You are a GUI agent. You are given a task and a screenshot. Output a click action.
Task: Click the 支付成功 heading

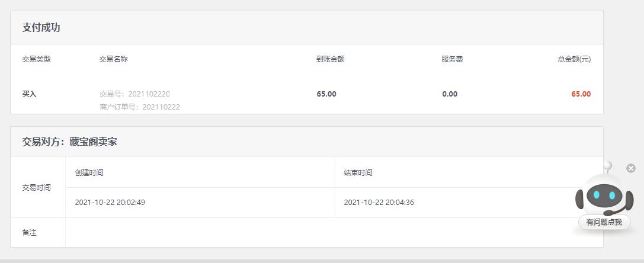tap(41, 27)
